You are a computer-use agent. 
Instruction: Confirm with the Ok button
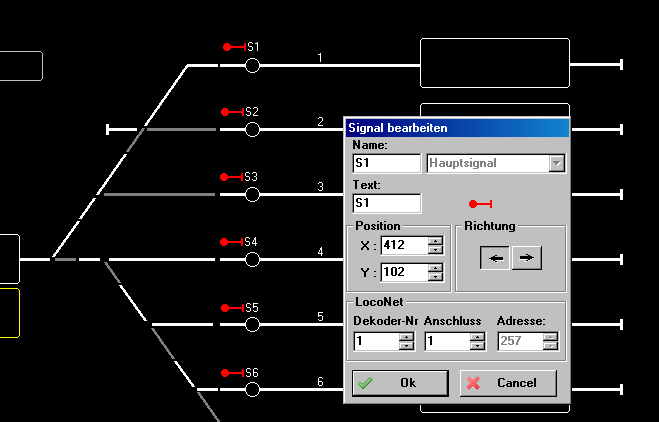[399, 383]
